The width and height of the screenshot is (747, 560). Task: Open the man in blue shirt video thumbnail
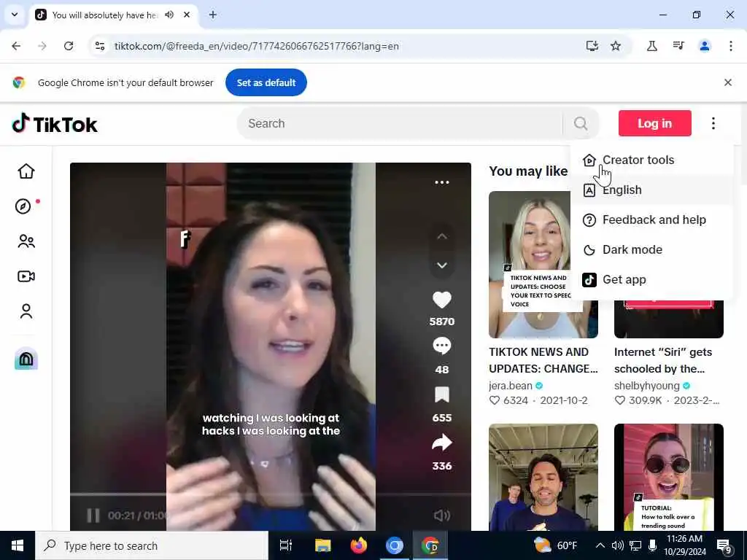coord(543,477)
